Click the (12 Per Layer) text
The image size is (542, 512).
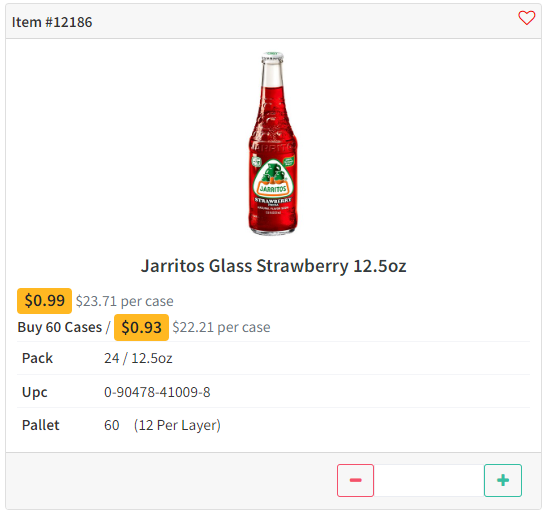[177, 425]
